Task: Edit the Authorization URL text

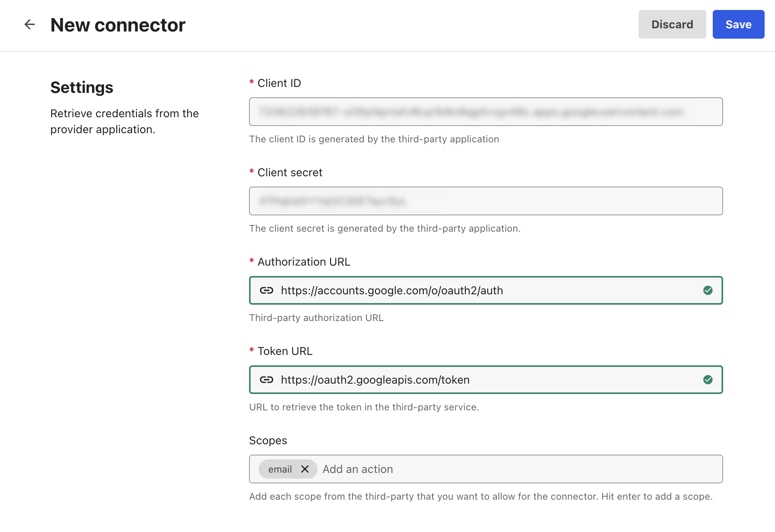Action: [x=392, y=290]
